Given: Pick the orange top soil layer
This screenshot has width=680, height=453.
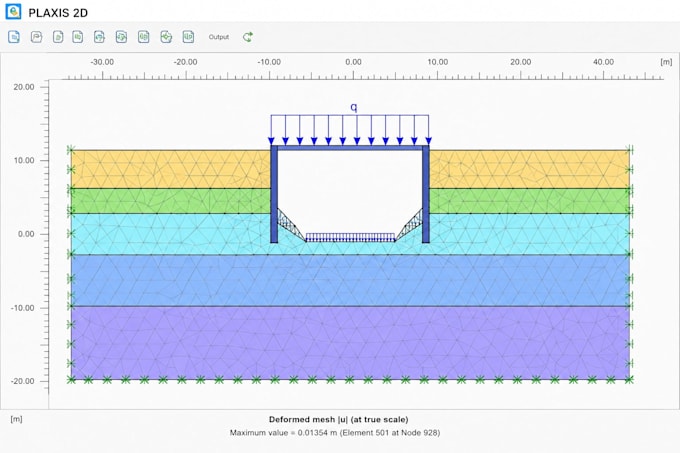Looking at the screenshot, I should [x=169, y=169].
